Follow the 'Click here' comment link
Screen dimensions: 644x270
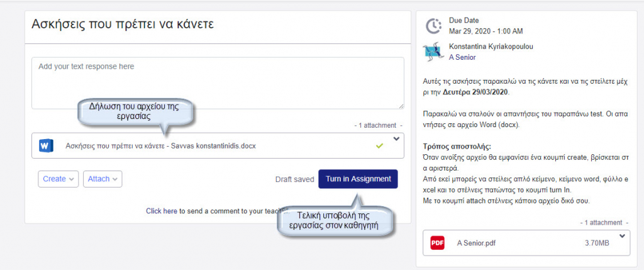[x=162, y=211]
